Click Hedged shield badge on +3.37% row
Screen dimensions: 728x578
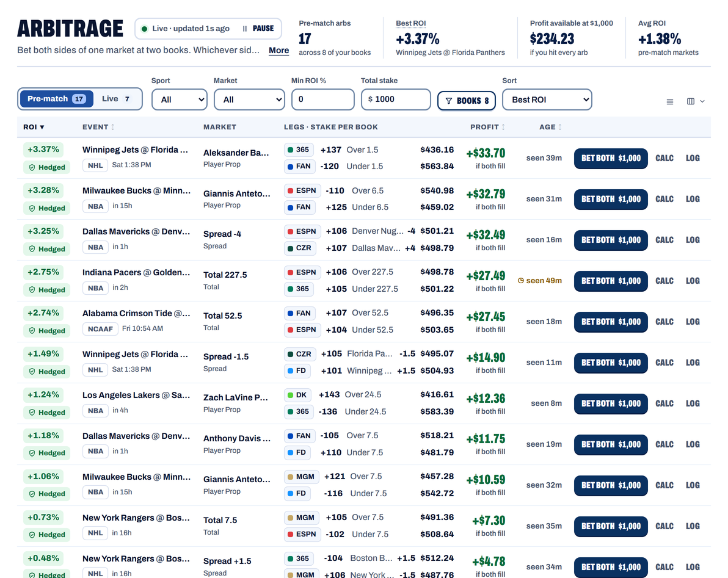pos(46,167)
